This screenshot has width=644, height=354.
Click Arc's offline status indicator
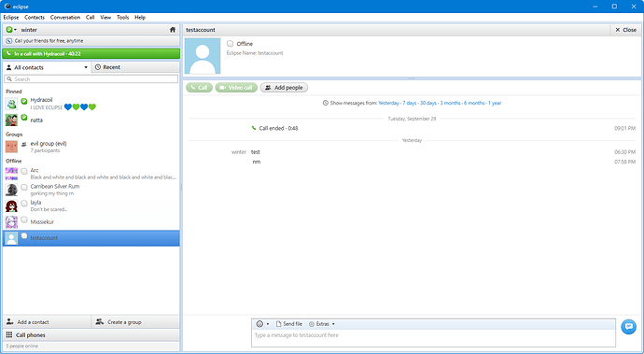[24, 171]
